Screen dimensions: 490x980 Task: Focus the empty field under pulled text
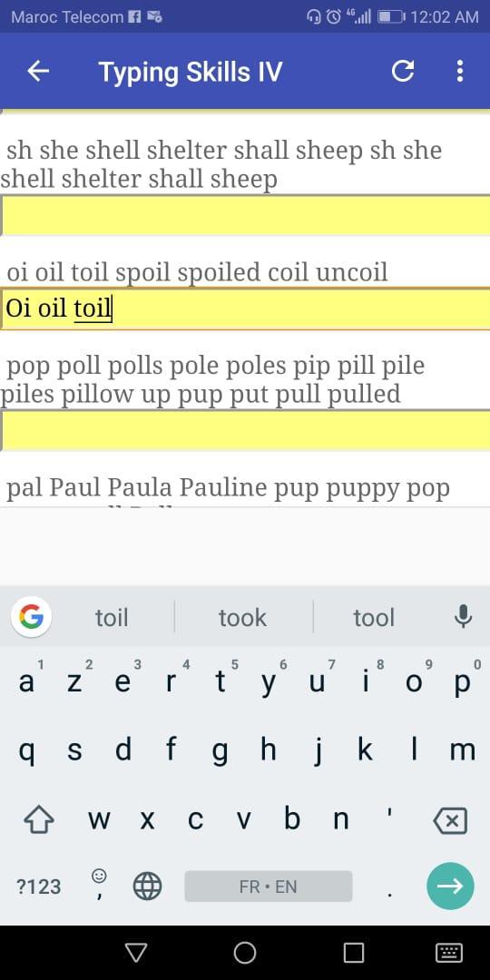coord(245,431)
